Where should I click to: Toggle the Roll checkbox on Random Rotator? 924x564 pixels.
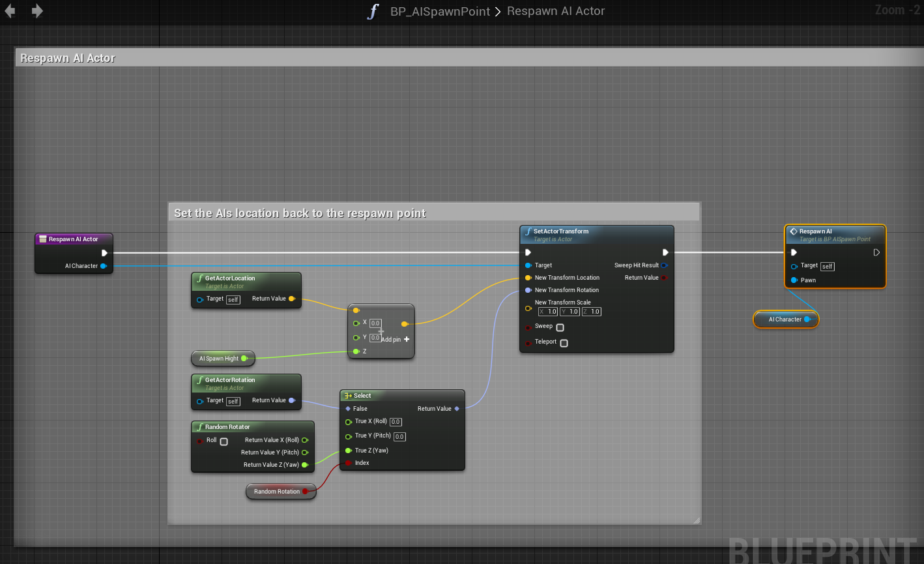(224, 441)
